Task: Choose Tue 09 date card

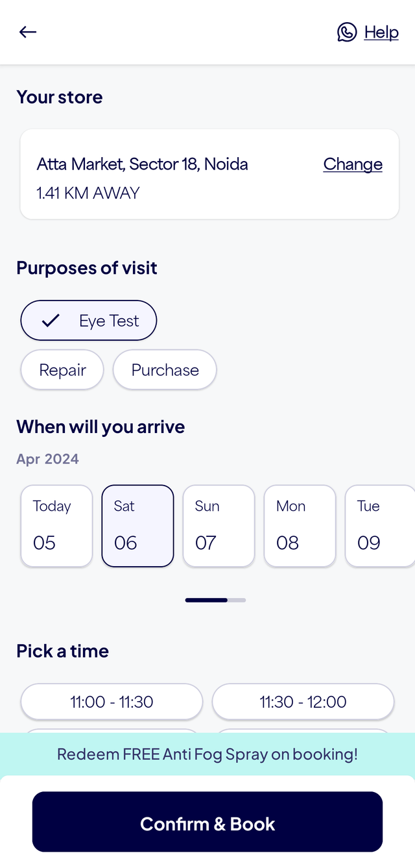Action: pyautogui.click(x=379, y=526)
